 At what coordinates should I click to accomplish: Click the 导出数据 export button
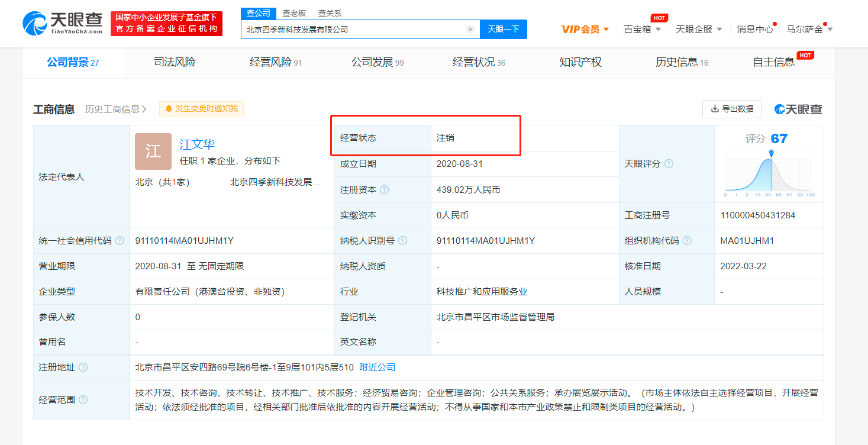point(732,109)
